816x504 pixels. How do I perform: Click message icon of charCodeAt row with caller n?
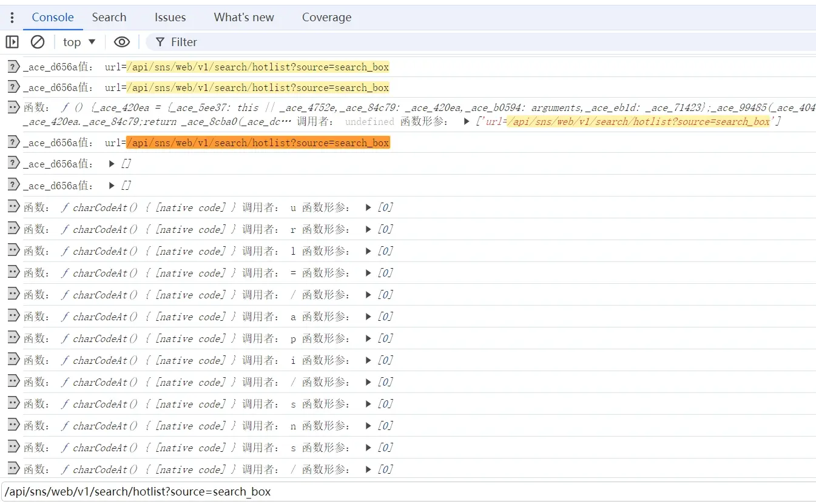click(13, 425)
